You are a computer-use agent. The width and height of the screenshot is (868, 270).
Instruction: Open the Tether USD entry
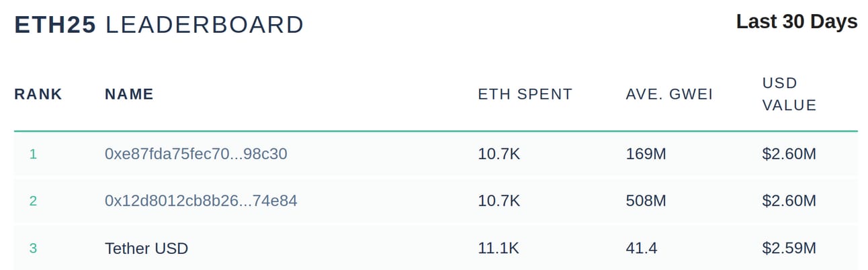pyautogui.click(x=146, y=248)
